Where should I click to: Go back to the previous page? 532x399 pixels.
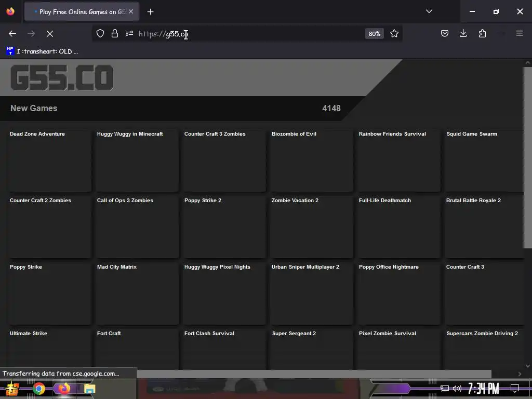click(x=12, y=34)
